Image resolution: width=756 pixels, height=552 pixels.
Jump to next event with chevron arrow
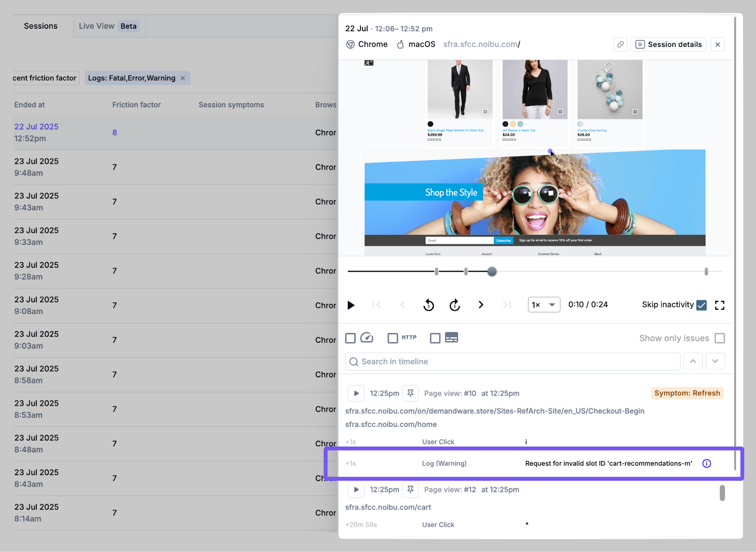pyautogui.click(x=481, y=305)
